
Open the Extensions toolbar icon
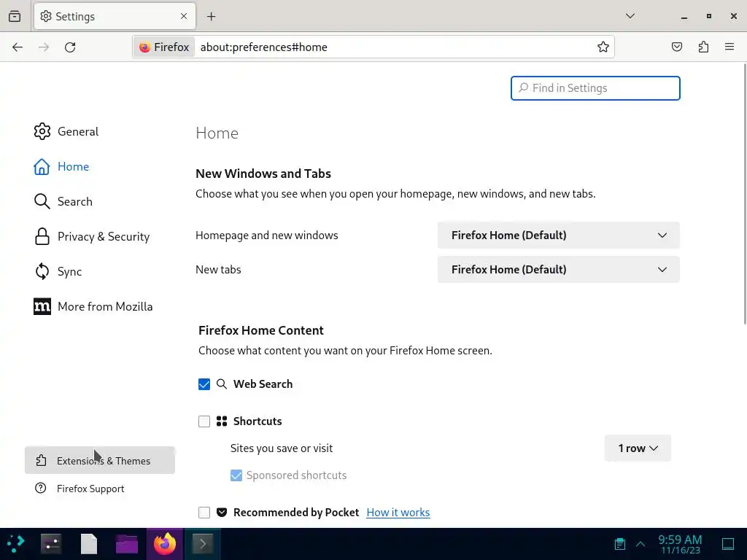coord(703,47)
